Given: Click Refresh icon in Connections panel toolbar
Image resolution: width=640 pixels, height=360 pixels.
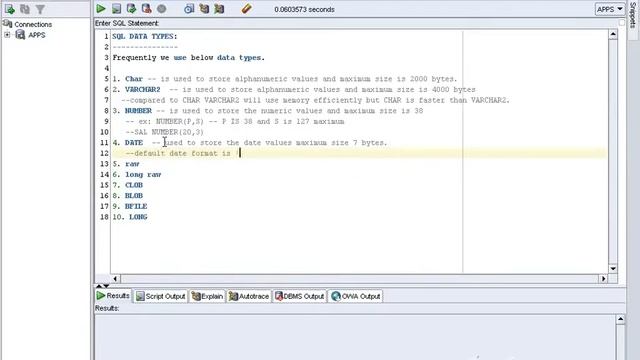Looking at the screenshot, I should (x=25, y=9).
